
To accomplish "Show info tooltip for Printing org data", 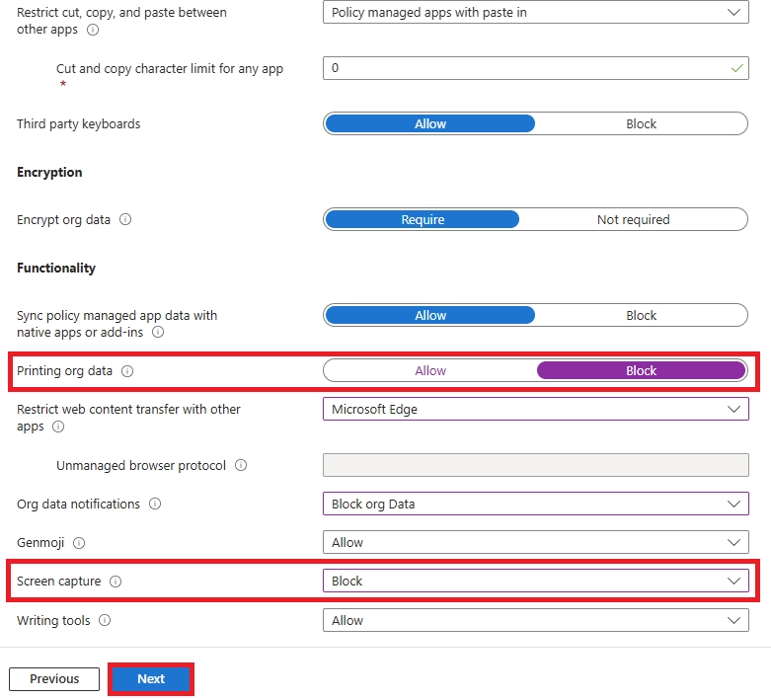I will (x=127, y=371).
